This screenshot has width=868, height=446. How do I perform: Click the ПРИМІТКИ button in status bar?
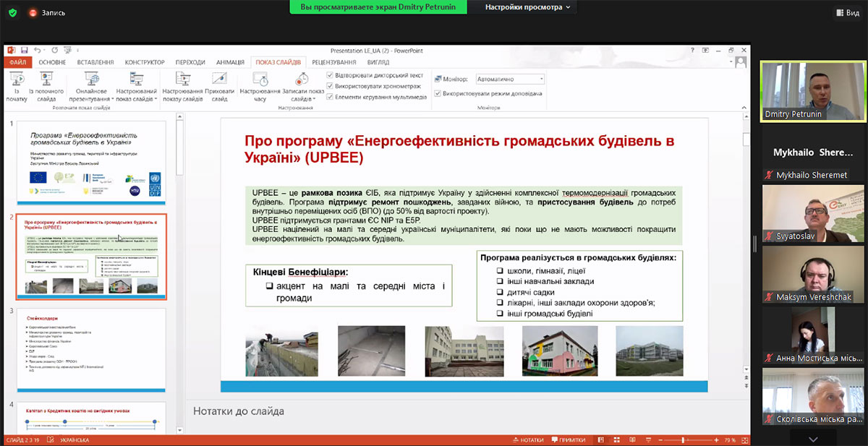click(x=568, y=439)
